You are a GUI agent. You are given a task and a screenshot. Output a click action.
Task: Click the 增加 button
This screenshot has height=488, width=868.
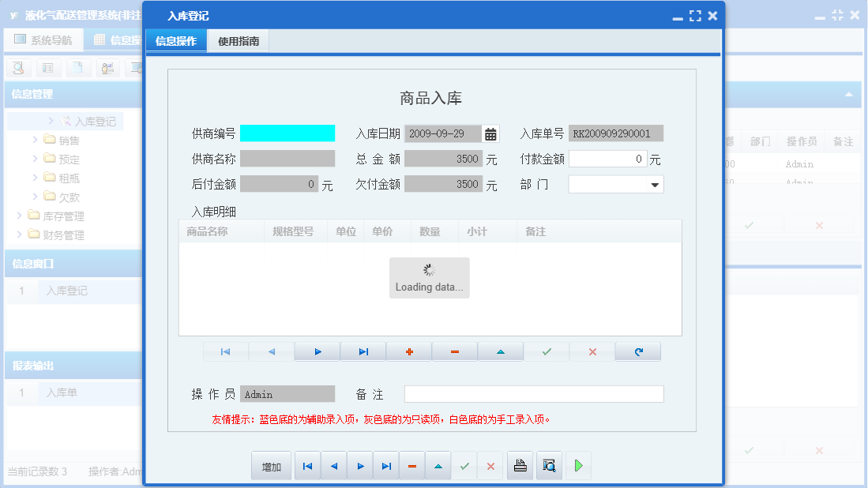click(x=271, y=465)
